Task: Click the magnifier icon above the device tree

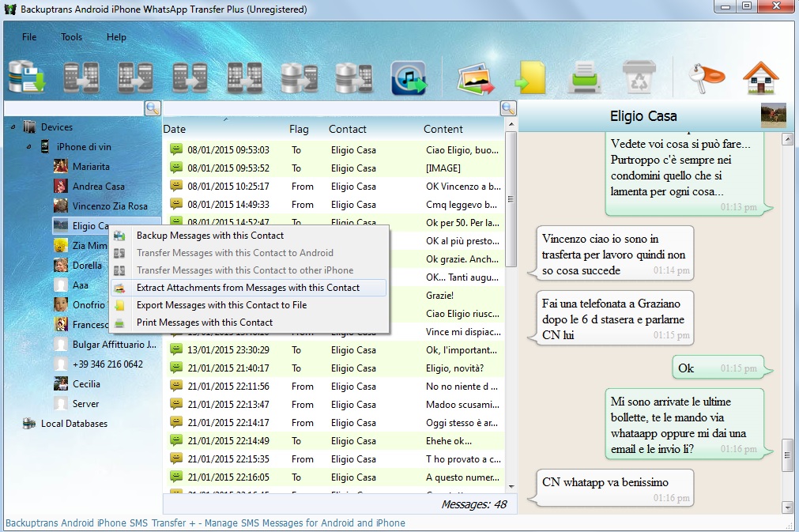Action: (x=153, y=108)
